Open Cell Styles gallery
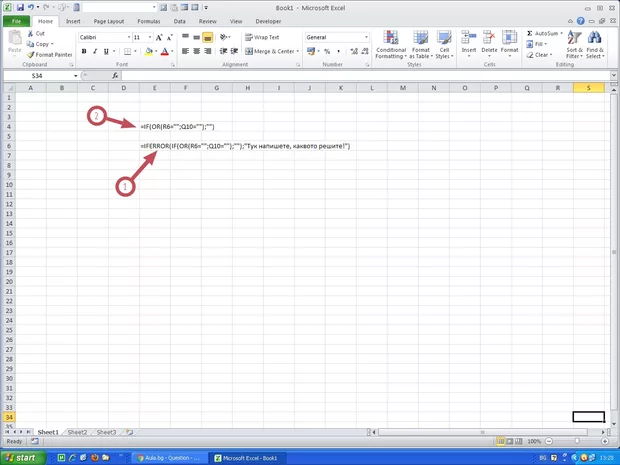Viewport: 620px width, 465px height. 444,45
